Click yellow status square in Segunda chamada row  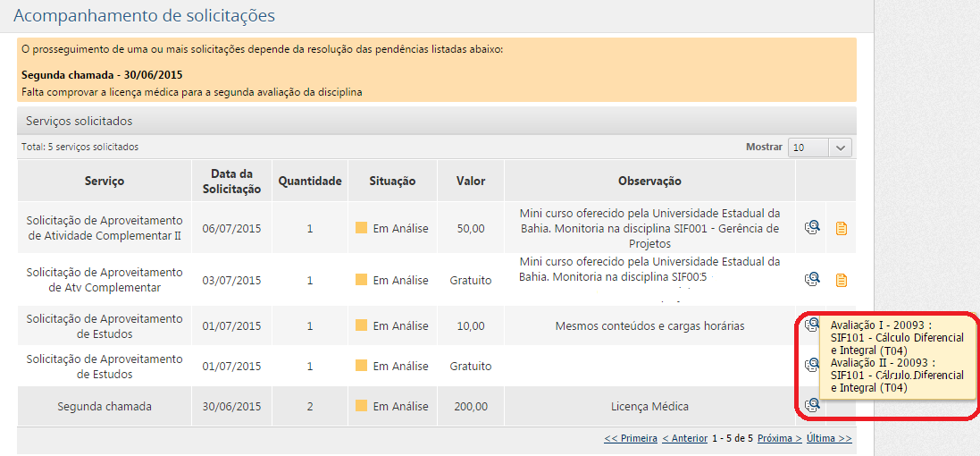361,406
